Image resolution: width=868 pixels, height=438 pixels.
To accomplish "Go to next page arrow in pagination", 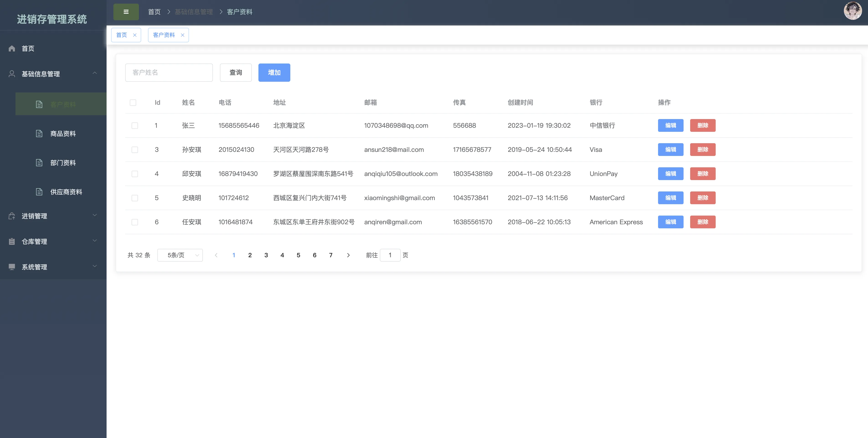I will tap(348, 255).
